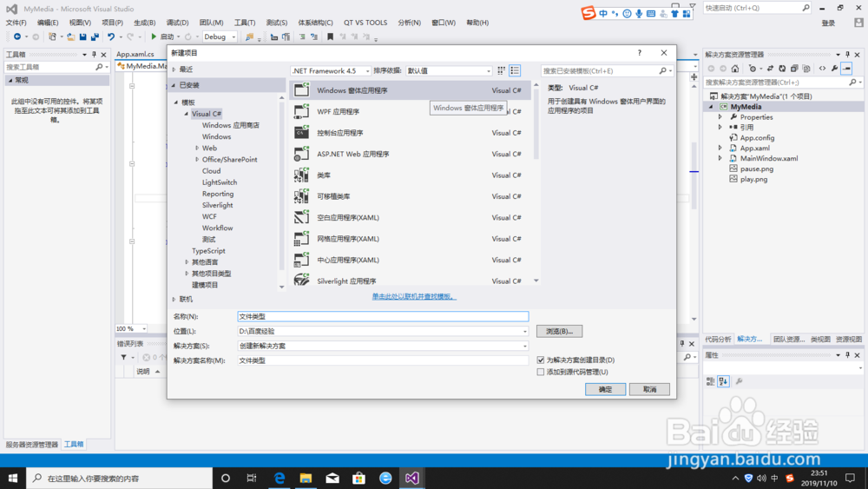Image resolution: width=868 pixels, height=489 pixels.
Task: Open the 排序依据 默认值 dropdown
Action: coord(449,71)
